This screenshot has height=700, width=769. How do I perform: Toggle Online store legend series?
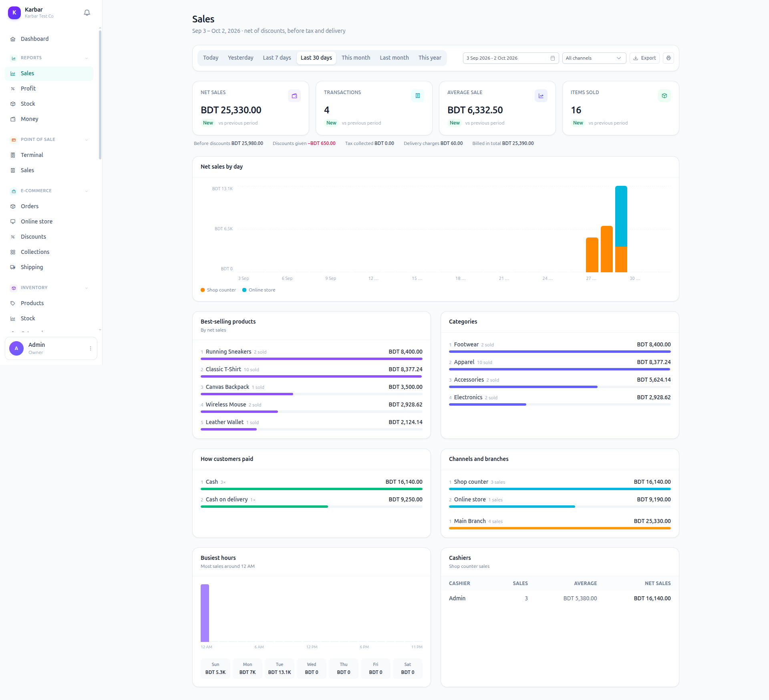(x=259, y=290)
